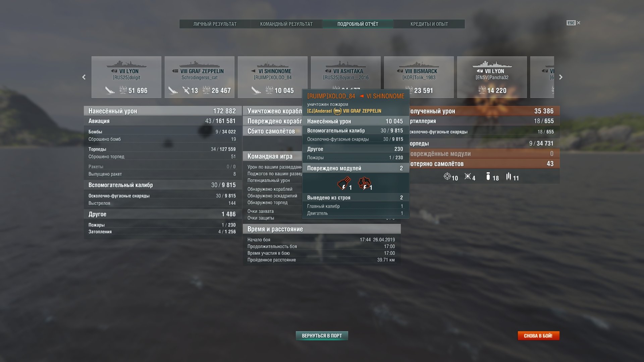Viewport: 644px width, 362px height.
Task: Select the Кредиты и опыт tab
Action: click(x=429, y=24)
